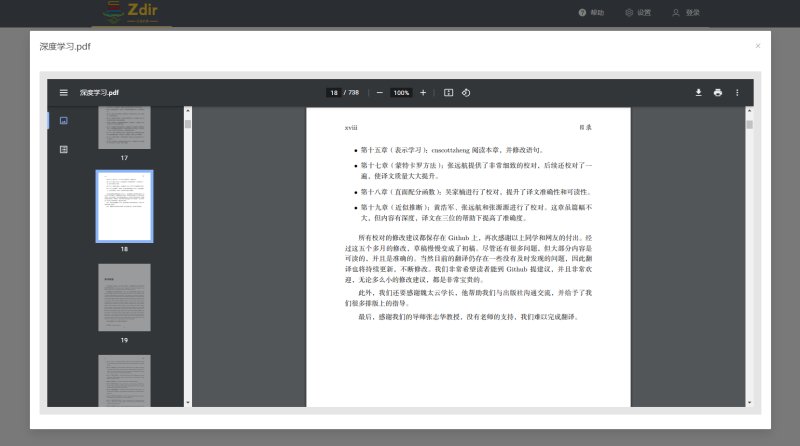This screenshot has height=446, width=800.
Task: Open the help link in header
Action: [591, 13]
